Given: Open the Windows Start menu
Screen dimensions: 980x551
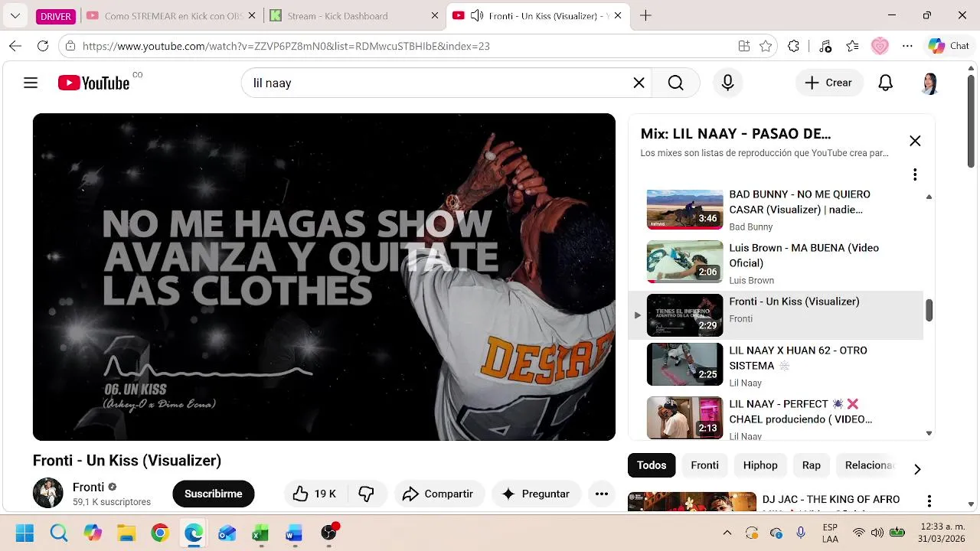Looking at the screenshot, I should click(24, 533).
